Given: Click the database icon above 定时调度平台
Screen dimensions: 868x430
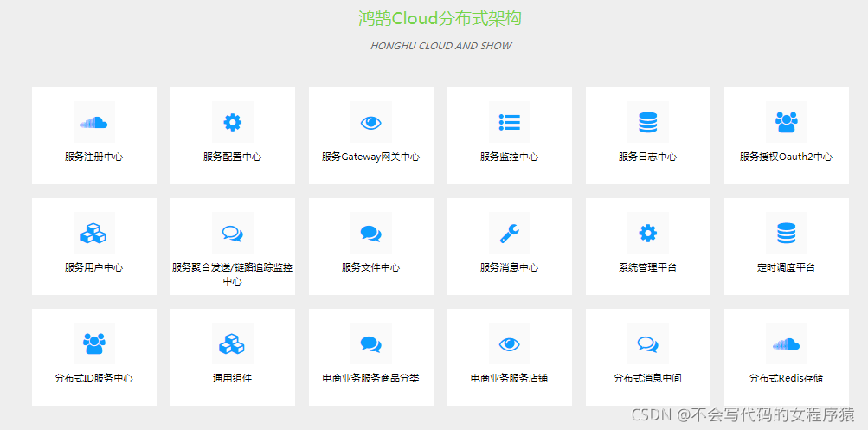Looking at the screenshot, I should pyautogui.click(x=786, y=233).
